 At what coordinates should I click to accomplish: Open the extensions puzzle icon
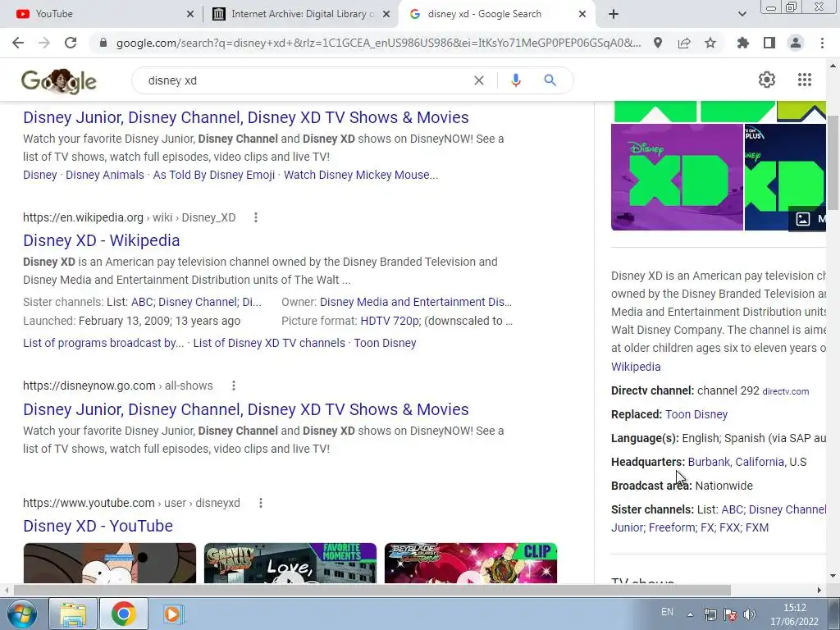[743, 43]
